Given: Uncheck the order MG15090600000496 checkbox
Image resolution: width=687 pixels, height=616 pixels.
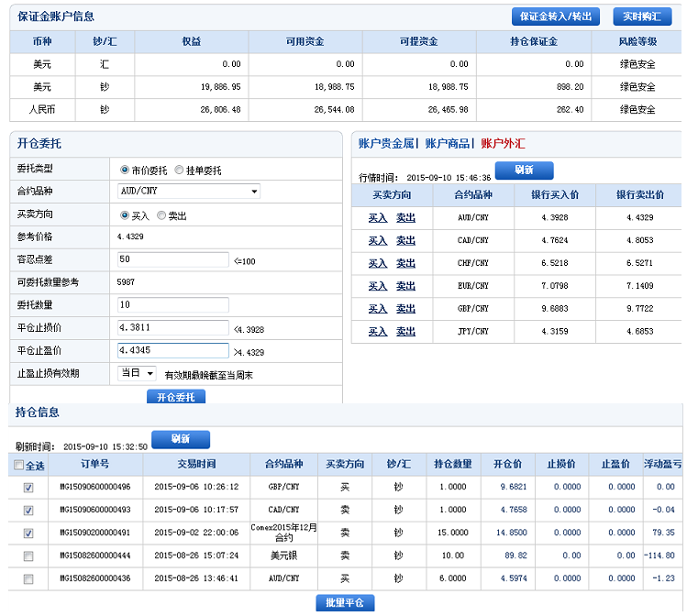Looking at the screenshot, I should (28, 488).
